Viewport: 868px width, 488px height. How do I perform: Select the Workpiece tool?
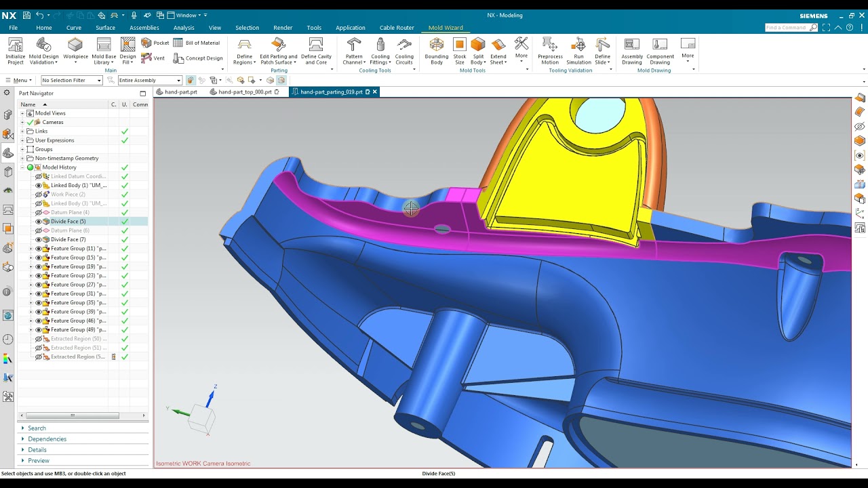(75, 49)
